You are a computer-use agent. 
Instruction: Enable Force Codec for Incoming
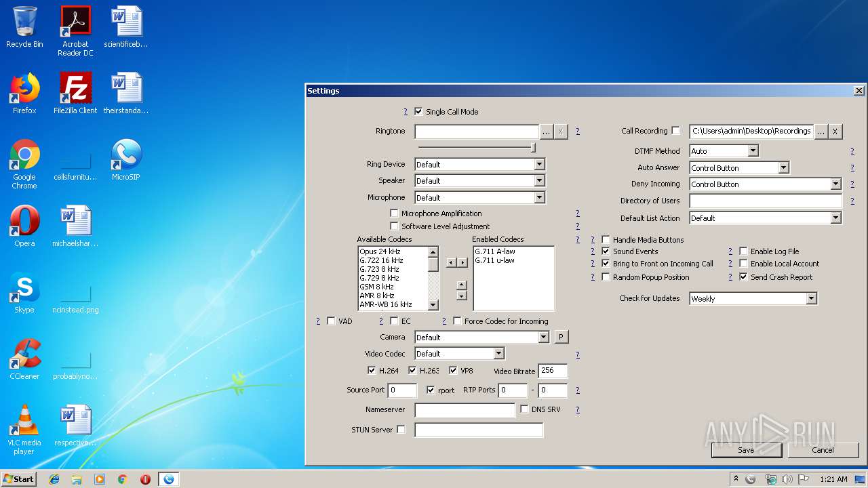(457, 321)
